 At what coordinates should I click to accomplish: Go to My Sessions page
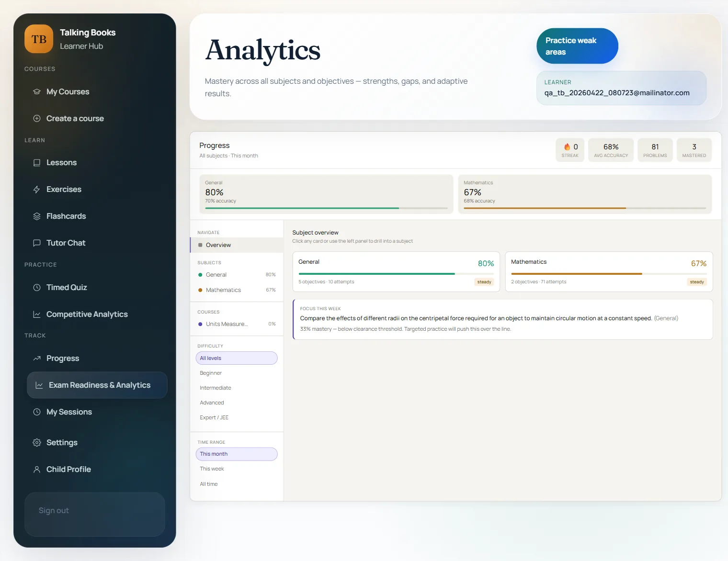(97, 412)
